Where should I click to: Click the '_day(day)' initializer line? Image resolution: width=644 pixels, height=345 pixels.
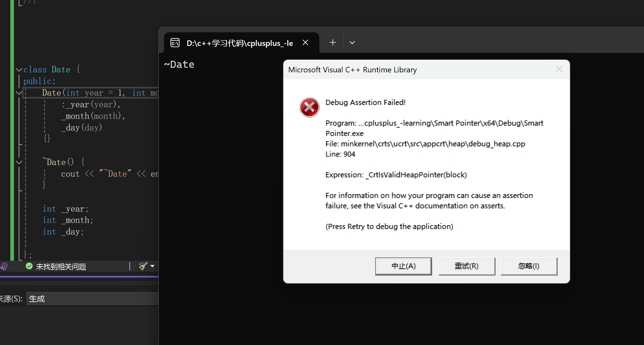82,128
